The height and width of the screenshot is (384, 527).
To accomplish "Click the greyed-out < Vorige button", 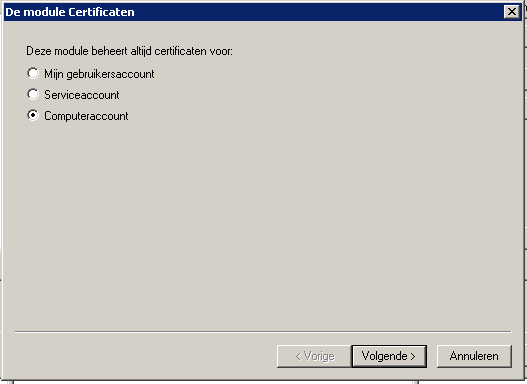I will pos(314,356).
